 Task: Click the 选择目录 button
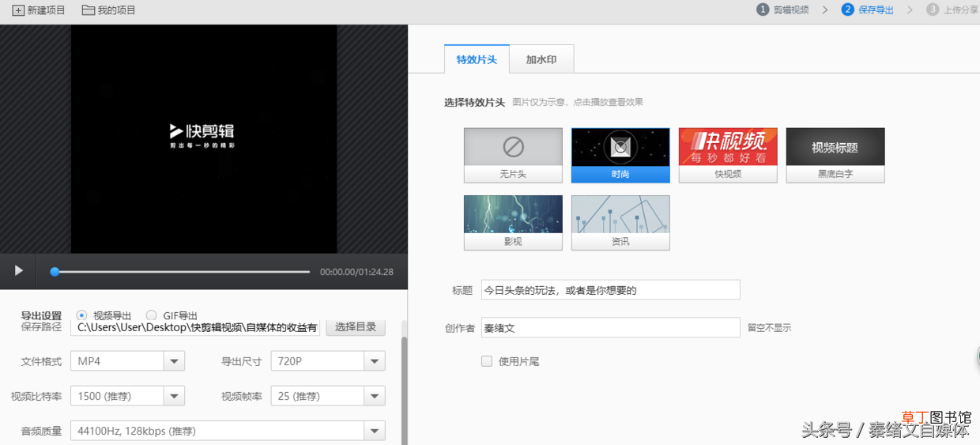[356, 327]
